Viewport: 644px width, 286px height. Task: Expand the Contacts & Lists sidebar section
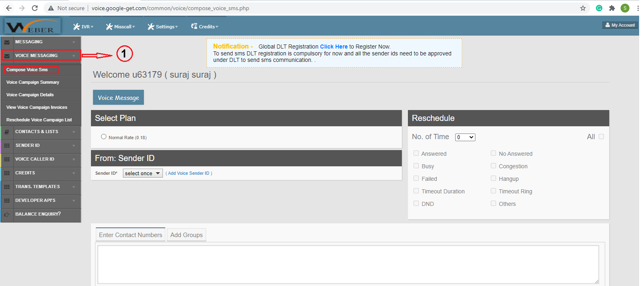40,132
